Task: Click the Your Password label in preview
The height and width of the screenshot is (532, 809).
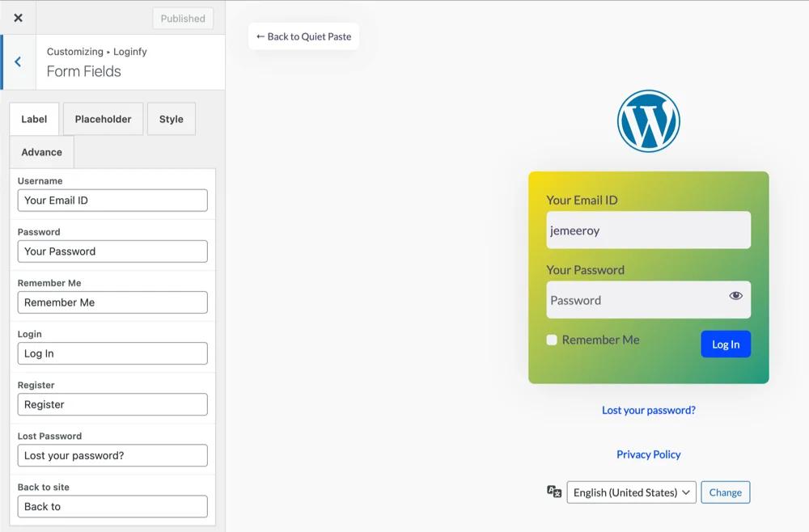Action: (585, 269)
